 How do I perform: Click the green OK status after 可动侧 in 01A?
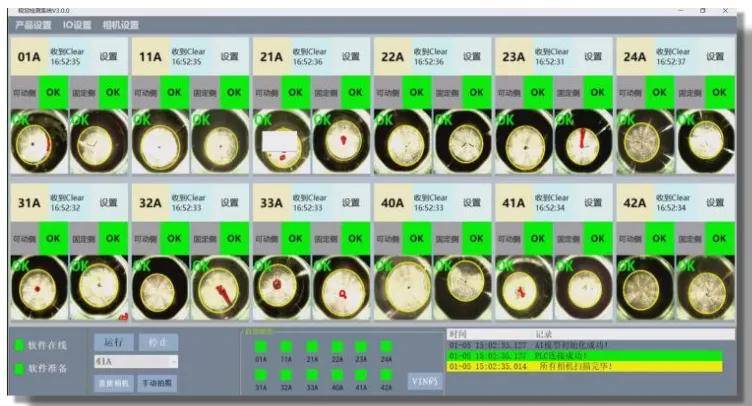(x=53, y=92)
